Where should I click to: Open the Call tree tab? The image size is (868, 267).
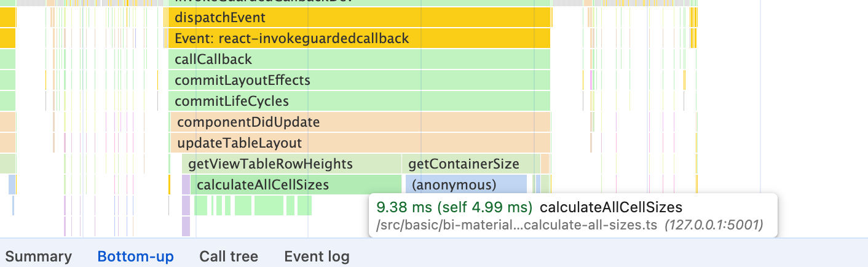pyautogui.click(x=229, y=257)
